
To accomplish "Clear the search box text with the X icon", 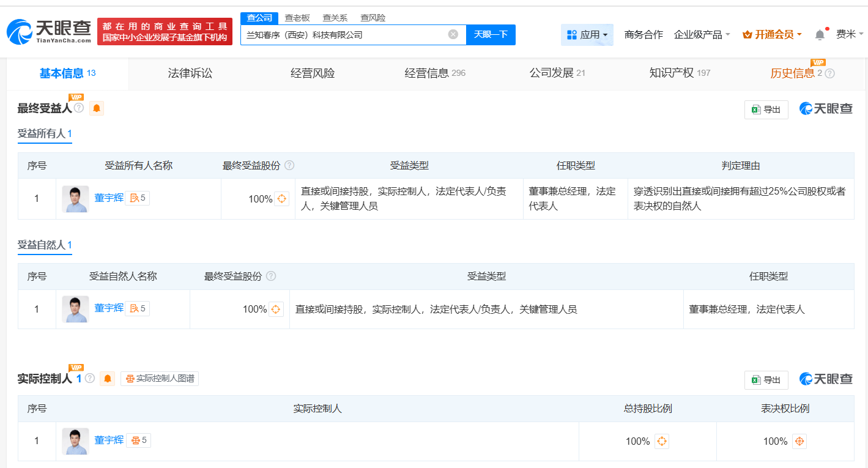I will pos(453,34).
